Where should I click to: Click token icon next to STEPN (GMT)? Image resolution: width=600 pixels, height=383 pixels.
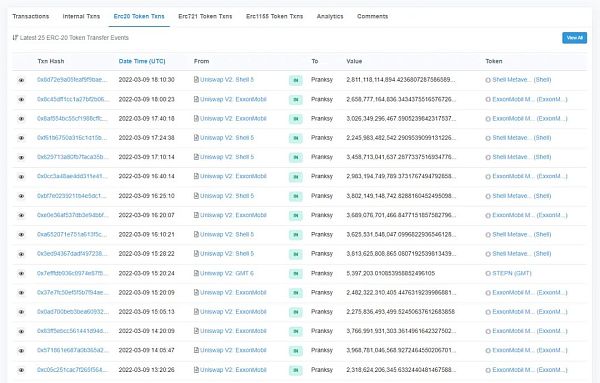point(488,274)
